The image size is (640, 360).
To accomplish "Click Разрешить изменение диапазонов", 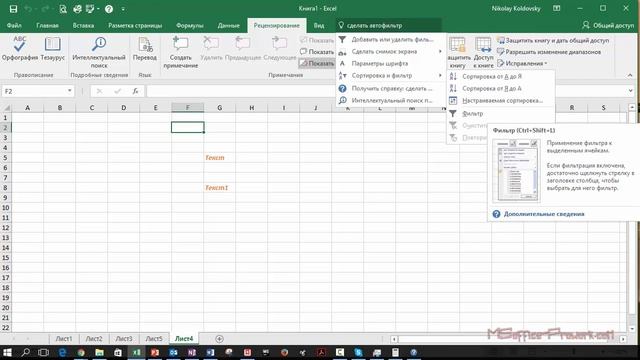I will click(549, 52).
